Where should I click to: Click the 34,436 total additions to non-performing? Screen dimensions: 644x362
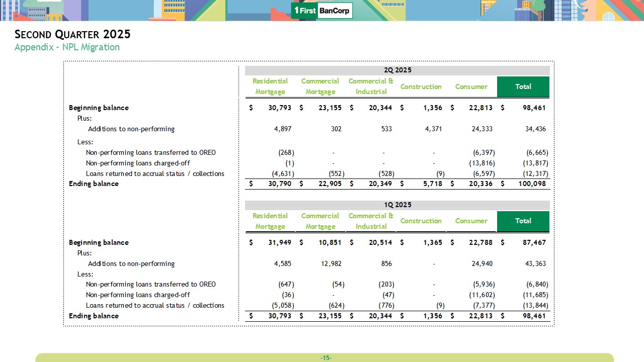click(x=535, y=129)
